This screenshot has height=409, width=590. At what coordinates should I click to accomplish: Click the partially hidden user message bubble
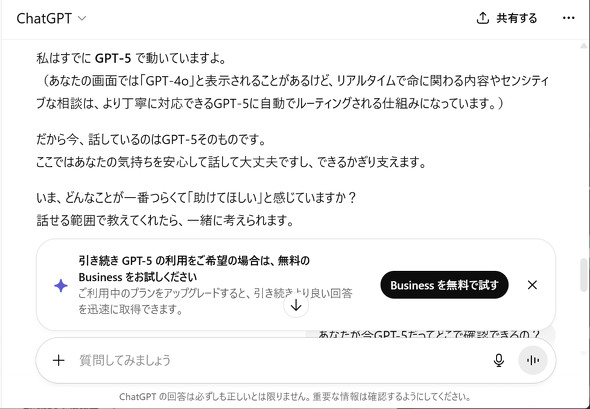[429, 334]
